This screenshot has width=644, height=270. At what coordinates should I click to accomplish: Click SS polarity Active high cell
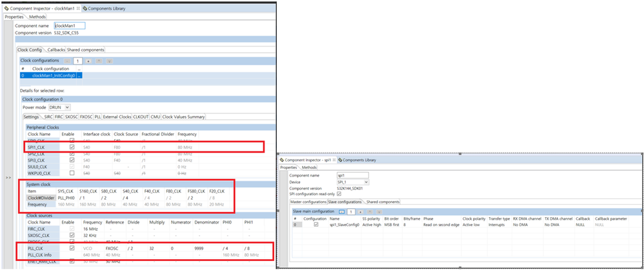click(x=371, y=224)
